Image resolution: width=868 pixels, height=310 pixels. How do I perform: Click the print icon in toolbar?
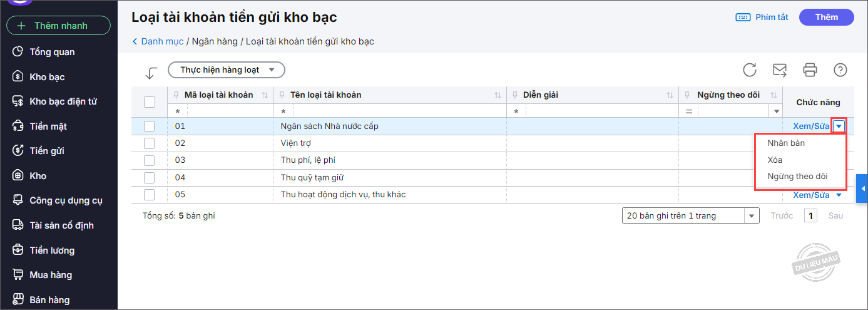coord(810,70)
